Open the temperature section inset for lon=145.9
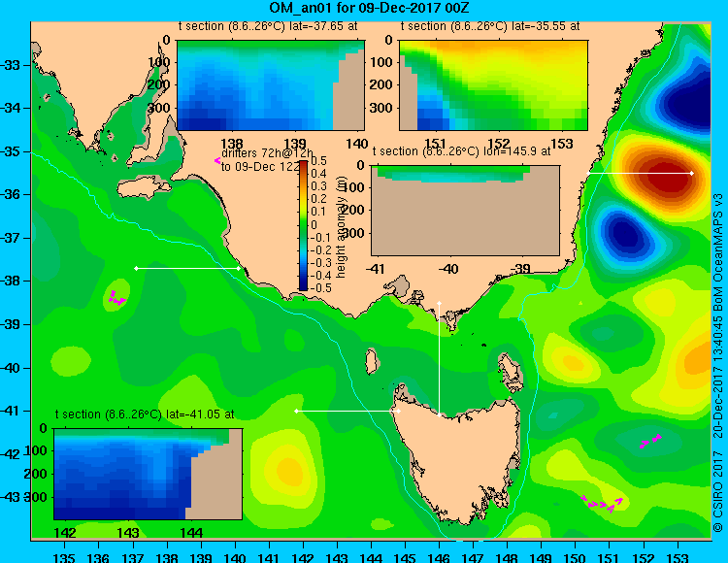 (466, 211)
